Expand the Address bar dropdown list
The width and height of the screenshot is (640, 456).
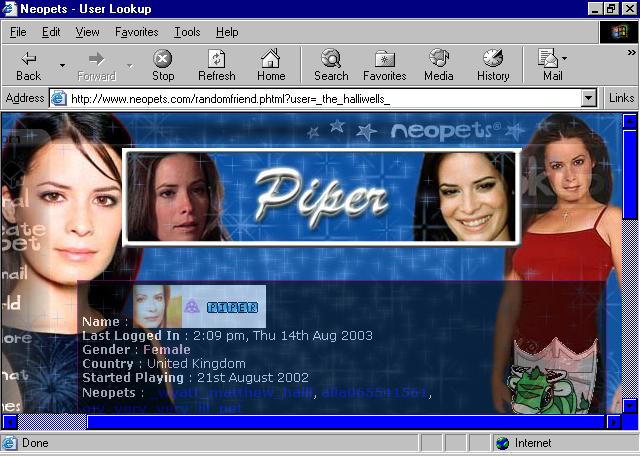(589, 98)
